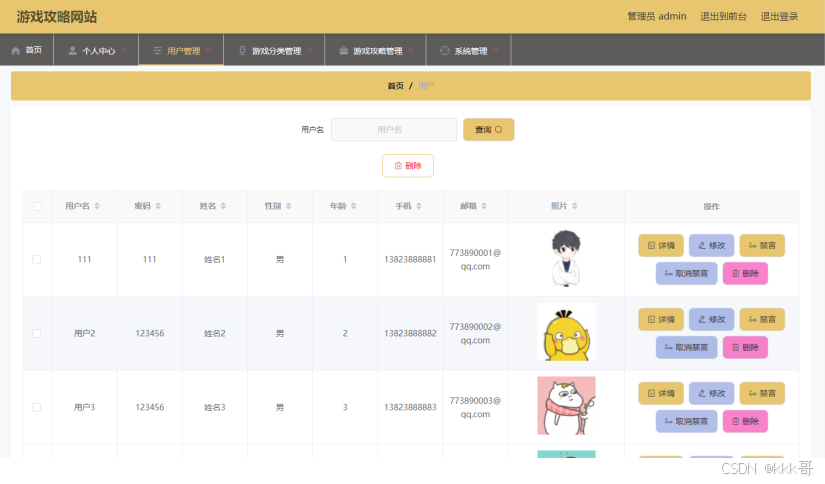
Task: Open 详情 for user 111
Action: coord(661,246)
